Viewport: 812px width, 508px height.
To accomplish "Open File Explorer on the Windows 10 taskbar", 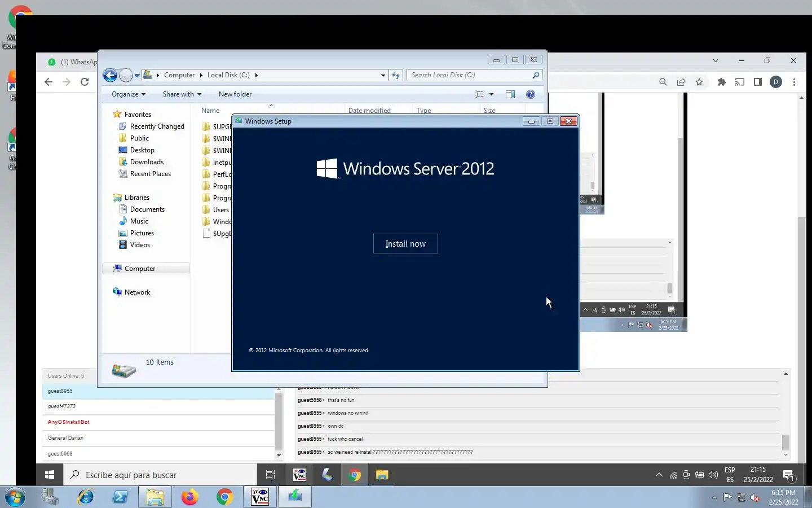I will [382, 475].
